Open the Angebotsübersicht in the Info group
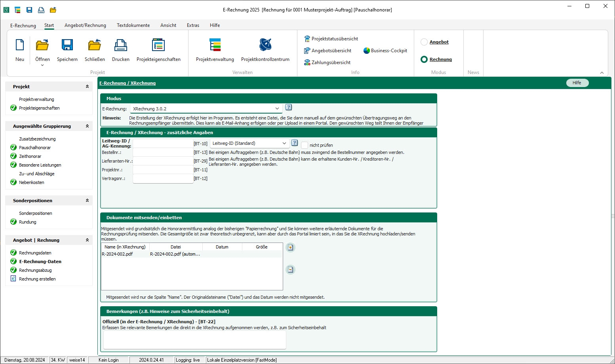 coord(328,51)
